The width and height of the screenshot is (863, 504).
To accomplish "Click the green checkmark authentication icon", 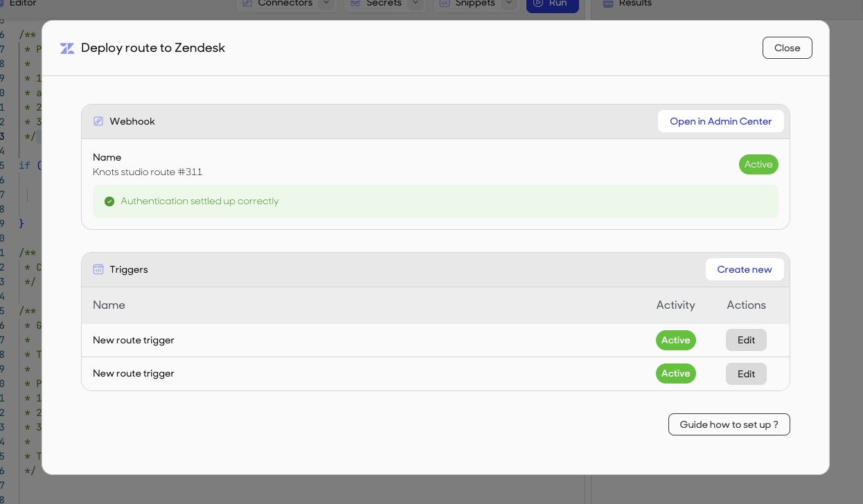I will 109,201.
